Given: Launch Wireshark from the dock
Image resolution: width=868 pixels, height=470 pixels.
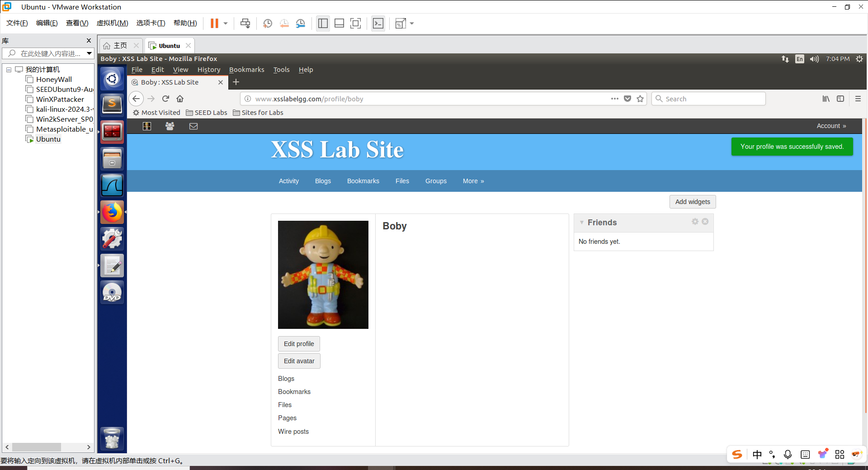Looking at the screenshot, I should [112, 185].
